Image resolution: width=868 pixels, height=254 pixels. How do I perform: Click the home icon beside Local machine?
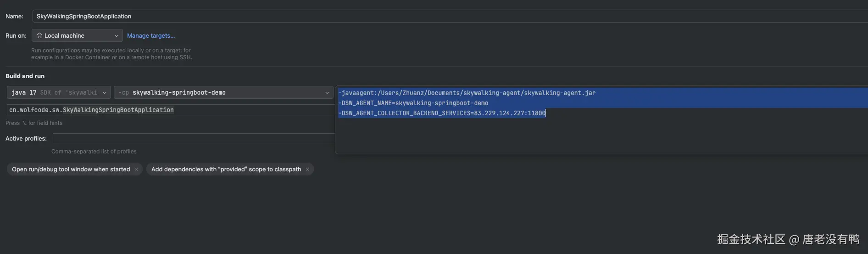pyautogui.click(x=39, y=36)
